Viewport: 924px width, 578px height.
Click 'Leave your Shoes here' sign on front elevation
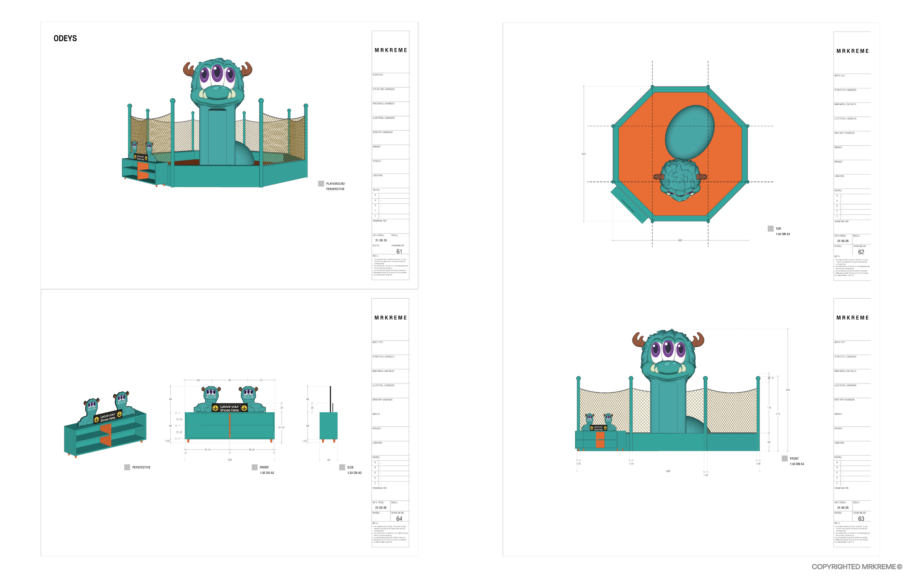[x=230, y=408]
